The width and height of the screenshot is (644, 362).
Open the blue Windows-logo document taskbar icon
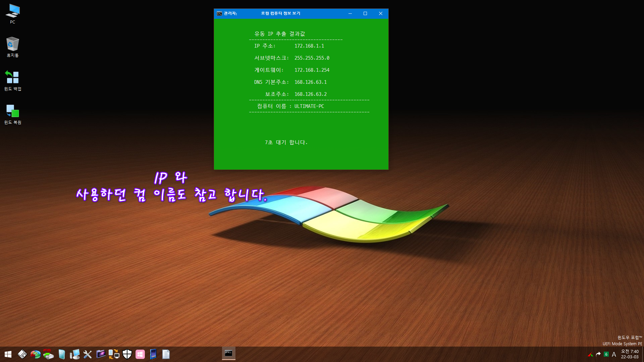tap(62, 354)
